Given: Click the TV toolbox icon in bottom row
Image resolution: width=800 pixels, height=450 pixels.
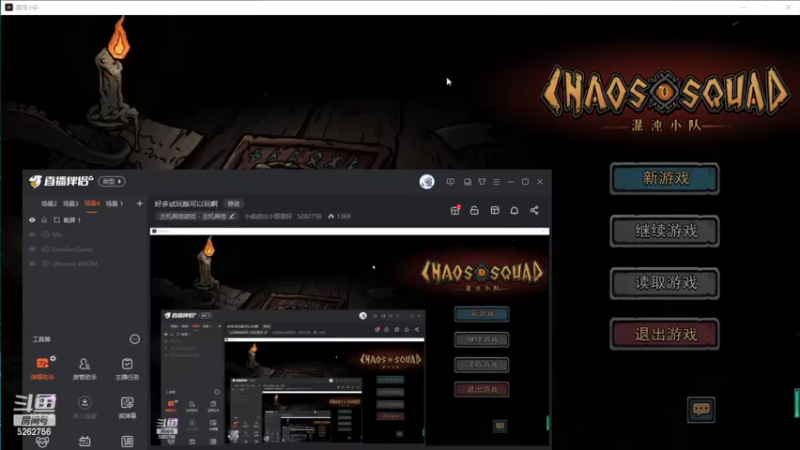Looking at the screenshot, I should (85, 442).
